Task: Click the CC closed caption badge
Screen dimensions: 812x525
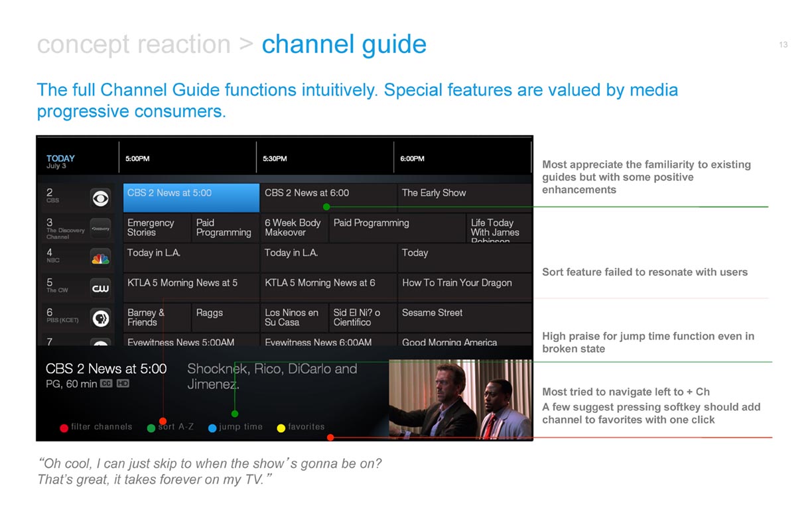Action: click(106, 384)
